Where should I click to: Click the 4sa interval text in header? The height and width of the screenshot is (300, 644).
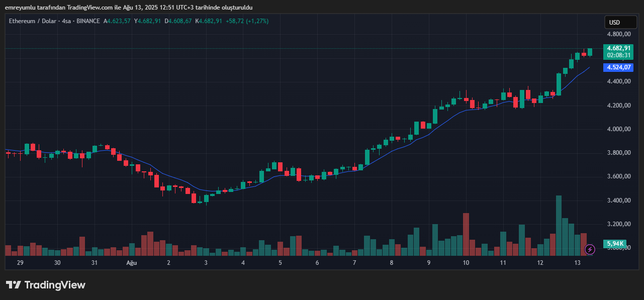coord(66,21)
